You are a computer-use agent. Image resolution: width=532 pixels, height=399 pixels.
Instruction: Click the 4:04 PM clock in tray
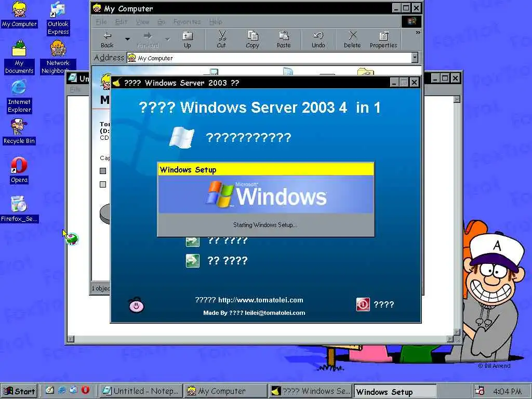tap(508, 392)
